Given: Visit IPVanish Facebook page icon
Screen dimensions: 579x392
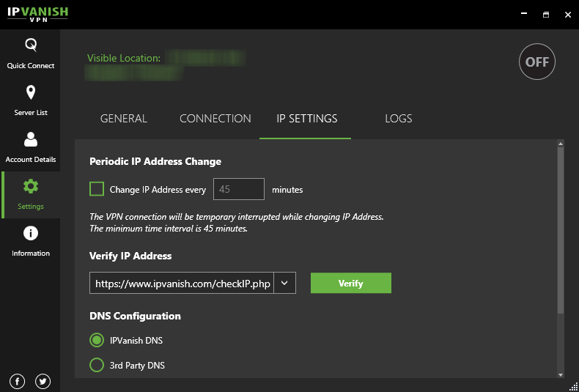Looking at the screenshot, I should [17, 381].
